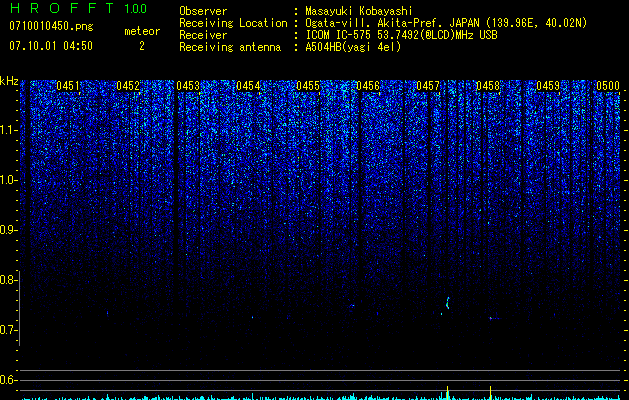Click the 0.7 kHz axis label
This screenshot has height=400, width=629.
[9, 330]
